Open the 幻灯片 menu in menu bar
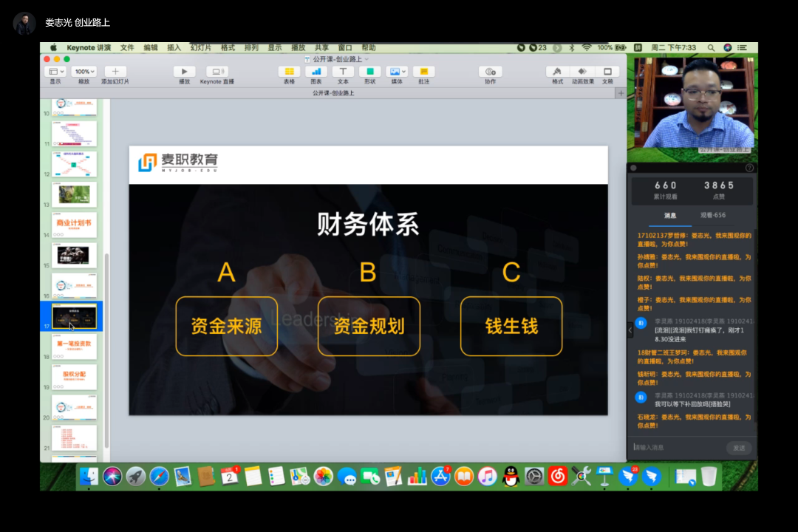This screenshot has width=798, height=532. click(x=200, y=47)
